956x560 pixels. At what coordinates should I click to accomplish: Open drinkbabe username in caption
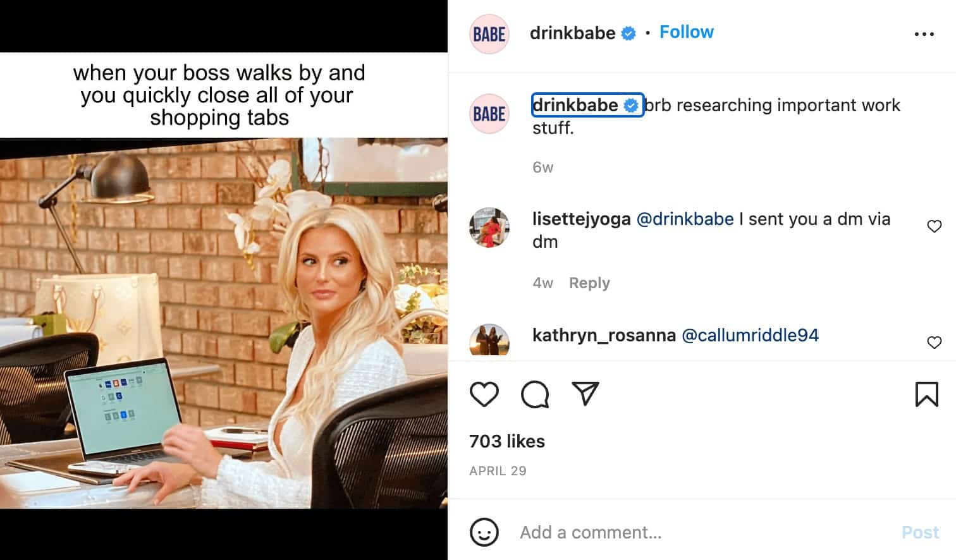point(575,105)
